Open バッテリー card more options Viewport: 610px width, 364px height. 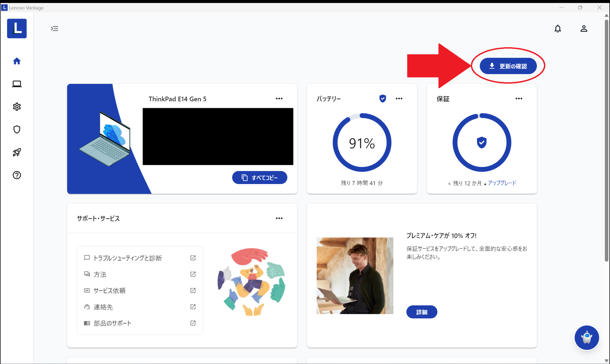399,99
